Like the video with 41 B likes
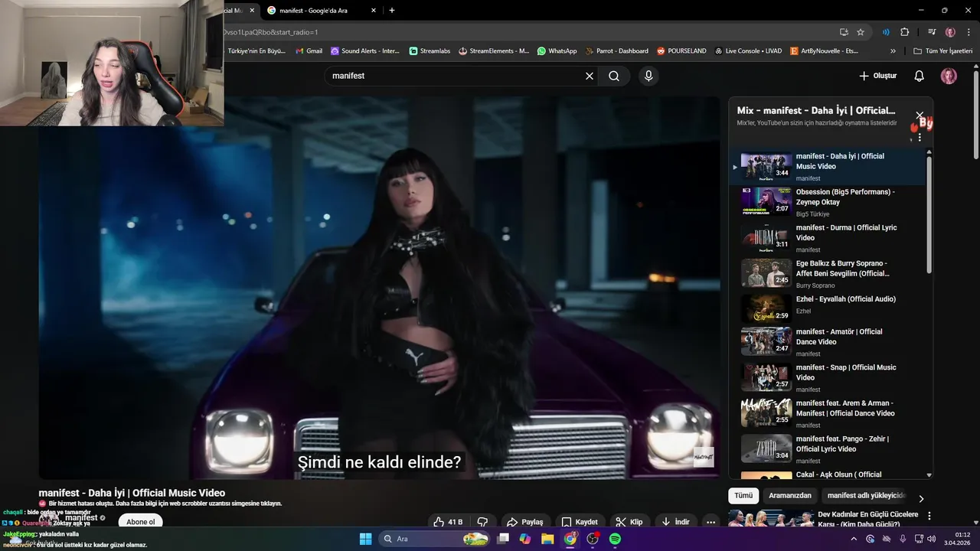 pos(448,522)
